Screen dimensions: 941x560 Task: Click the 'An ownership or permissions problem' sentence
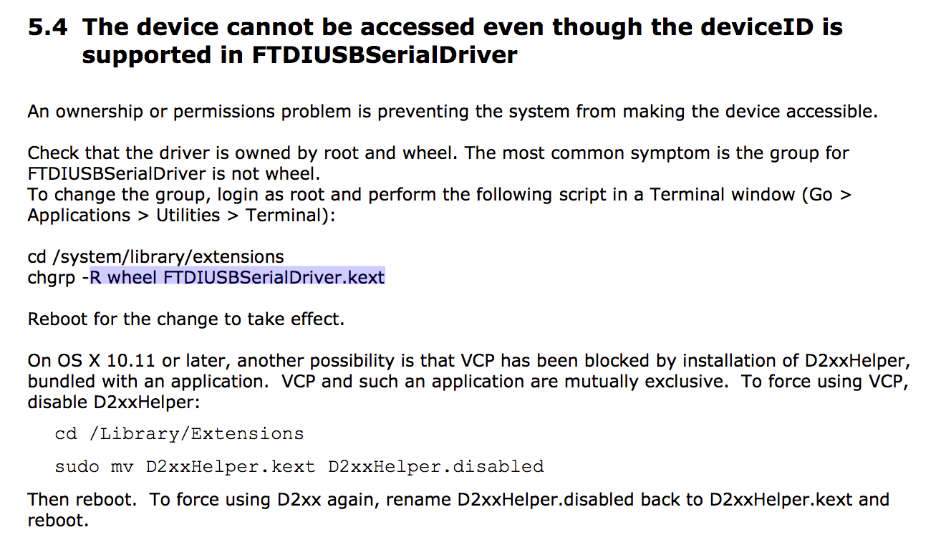point(453,112)
